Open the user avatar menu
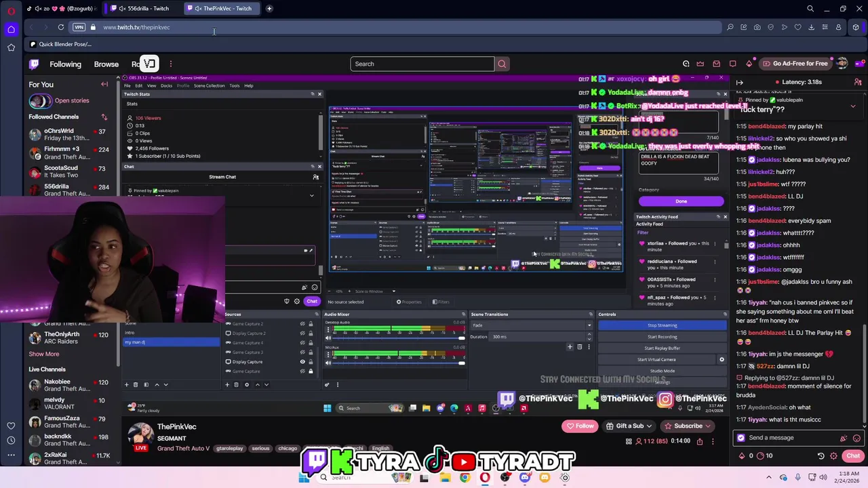 tap(842, 64)
